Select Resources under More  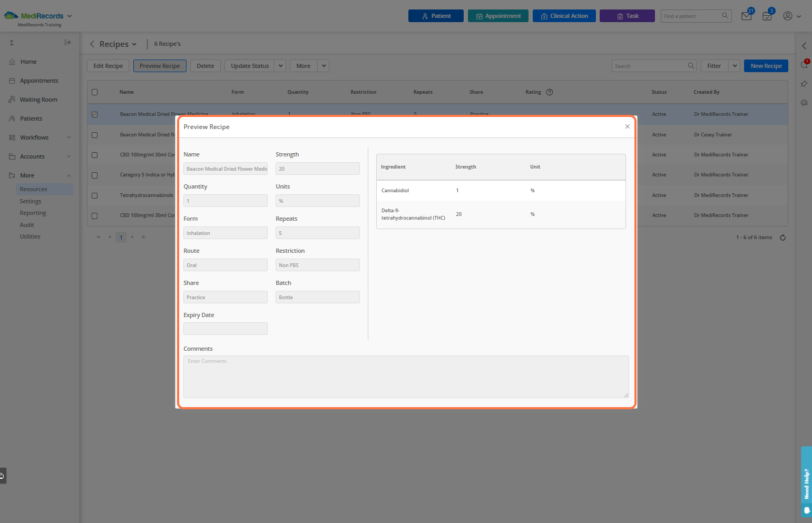(x=44, y=189)
